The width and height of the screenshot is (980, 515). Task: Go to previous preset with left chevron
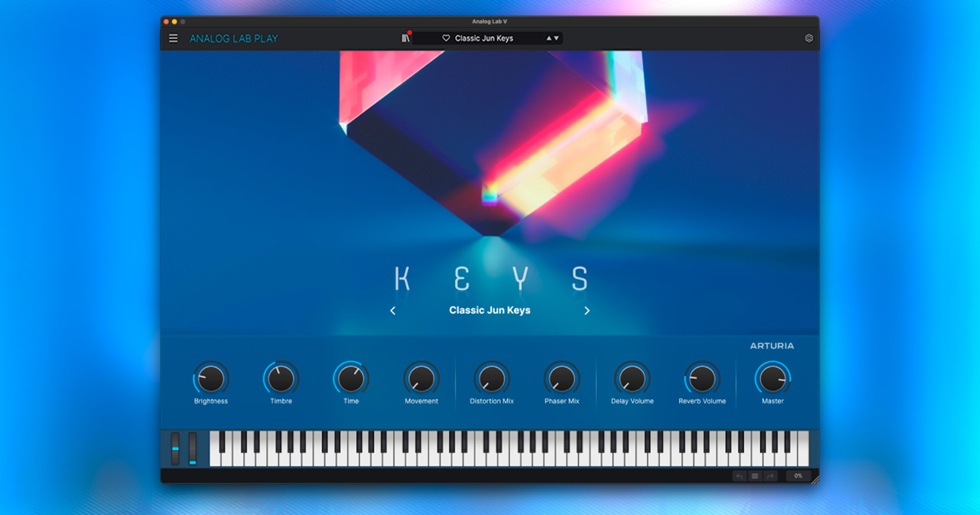pyautogui.click(x=393, y=310)
